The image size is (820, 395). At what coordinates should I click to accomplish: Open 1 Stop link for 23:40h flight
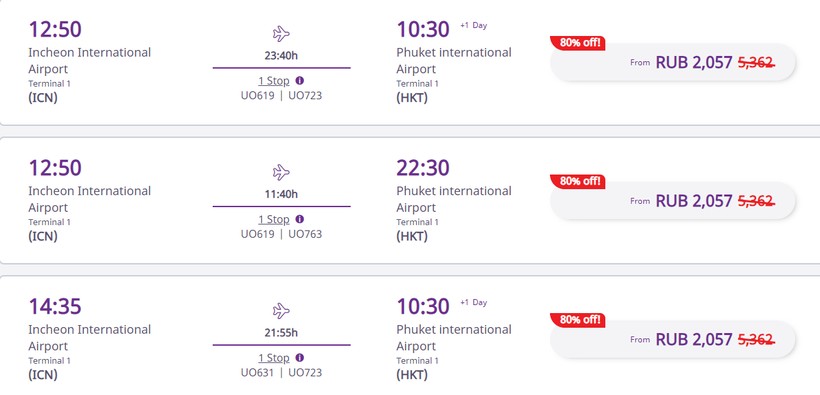[x=274, y=81]
